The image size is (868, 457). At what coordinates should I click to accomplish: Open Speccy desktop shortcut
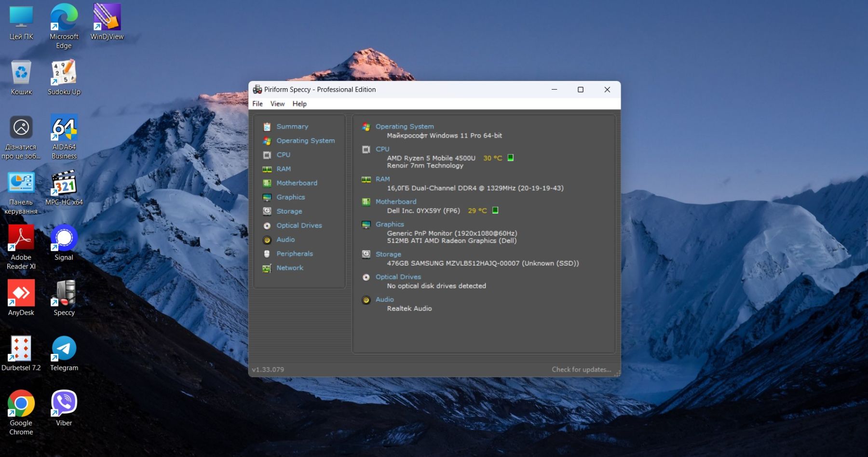pyautogui.click(x=64, y=298)
